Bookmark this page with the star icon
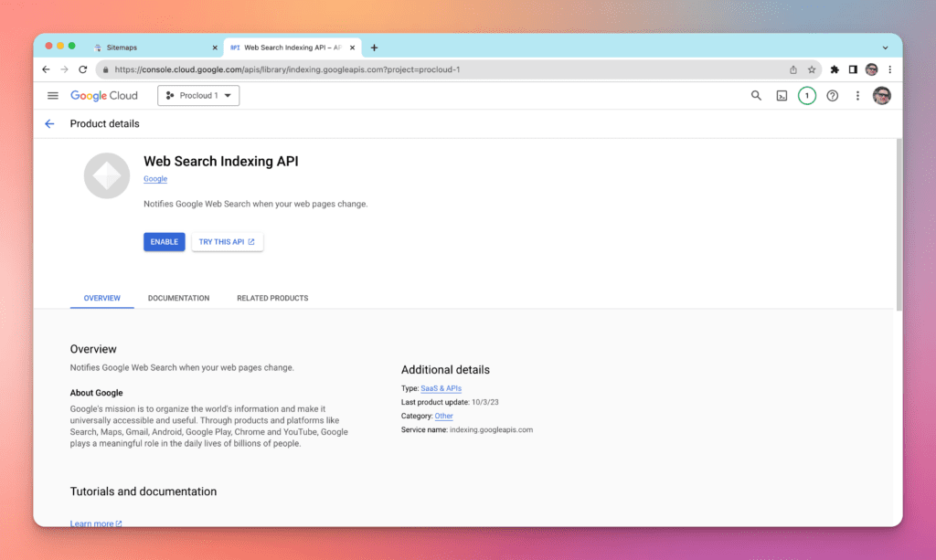 pos(811,69)
